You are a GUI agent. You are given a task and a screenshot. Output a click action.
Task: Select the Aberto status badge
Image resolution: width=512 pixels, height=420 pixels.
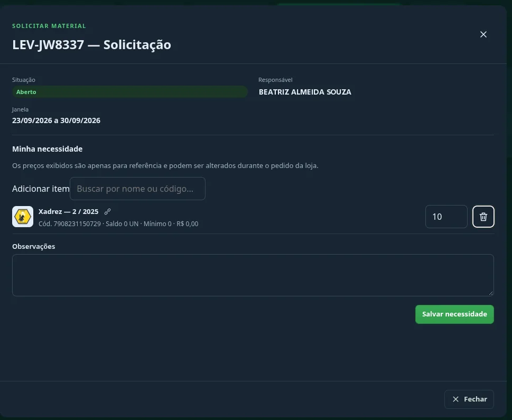[x=129, y=92]
